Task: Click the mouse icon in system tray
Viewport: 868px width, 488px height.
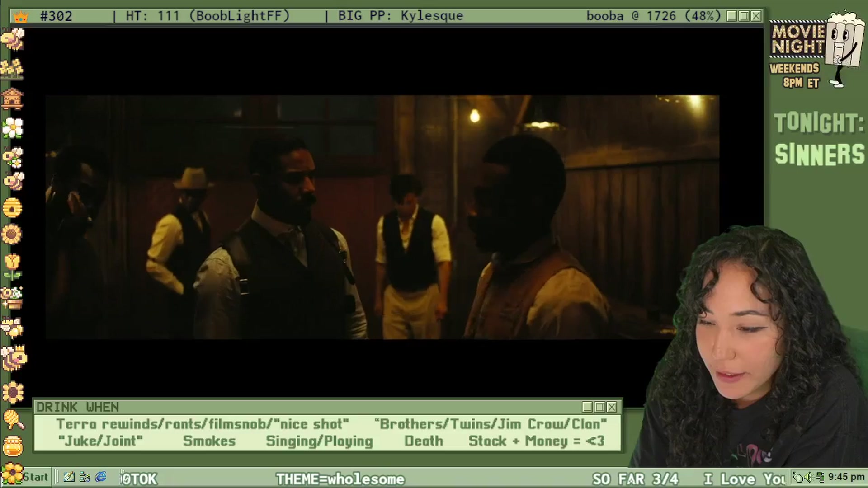Action: (x=799, y=477)
